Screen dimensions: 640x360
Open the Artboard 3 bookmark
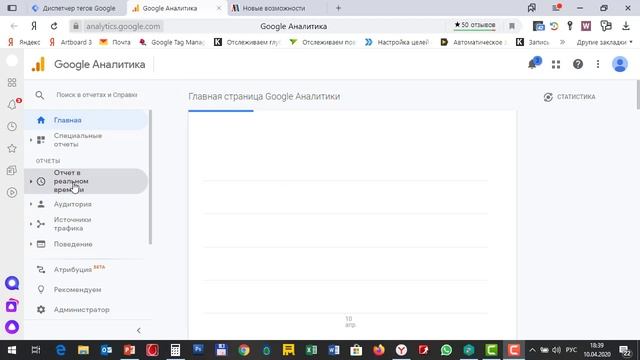click(71, 42)
